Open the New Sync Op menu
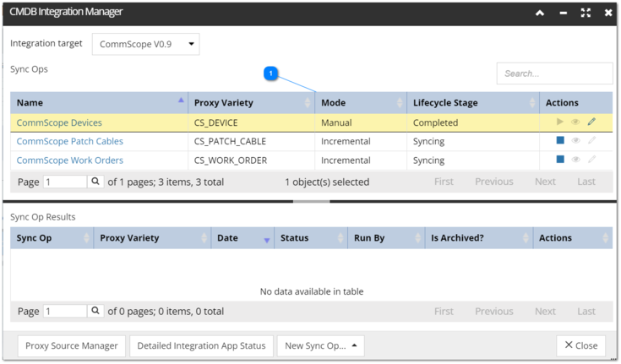This screenshot has width=621, height=364. (320, 345)
